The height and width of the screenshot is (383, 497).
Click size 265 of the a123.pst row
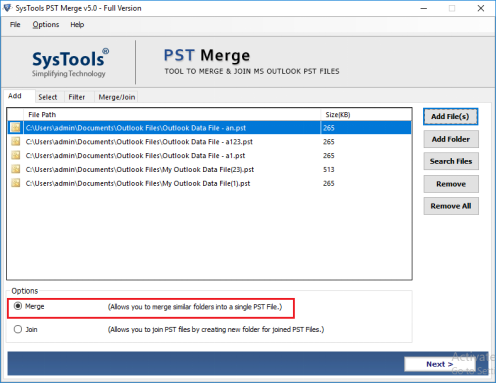[329, 142]
